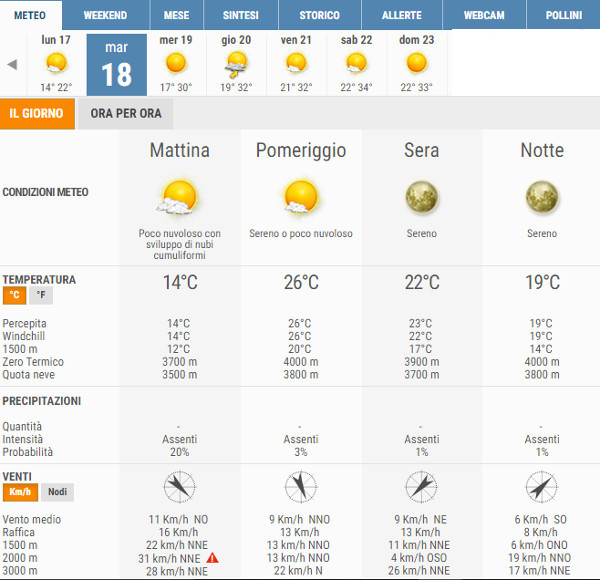Open the POLLINI tab
600x580 pixels.
click(564, 15)
